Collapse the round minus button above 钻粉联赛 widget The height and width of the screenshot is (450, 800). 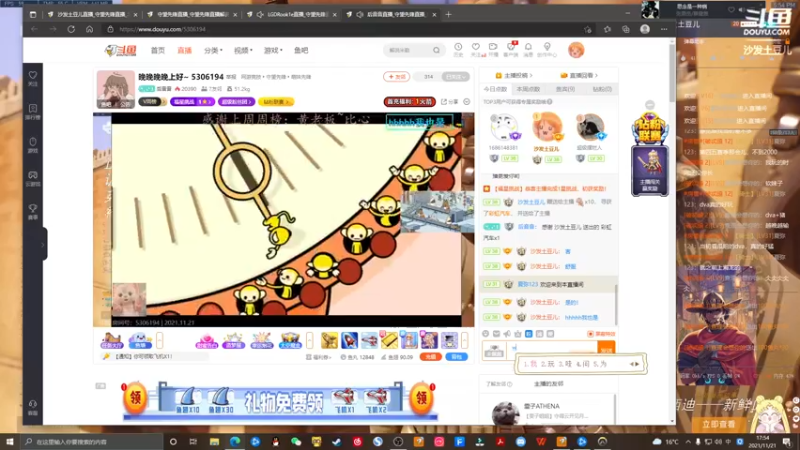[649, 105]
